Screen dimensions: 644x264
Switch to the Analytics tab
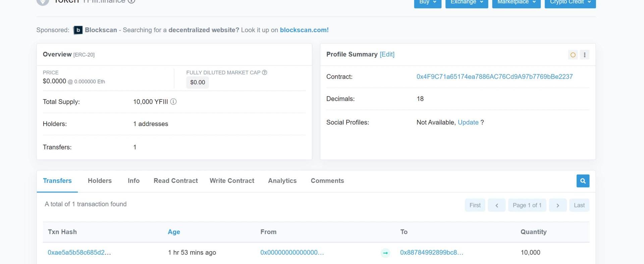pos(282,181)
